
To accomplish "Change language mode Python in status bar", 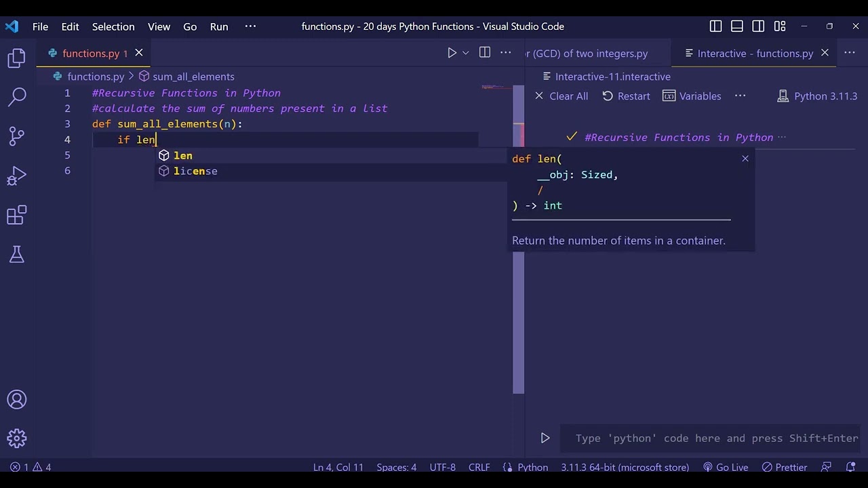I will coord(532,467).
